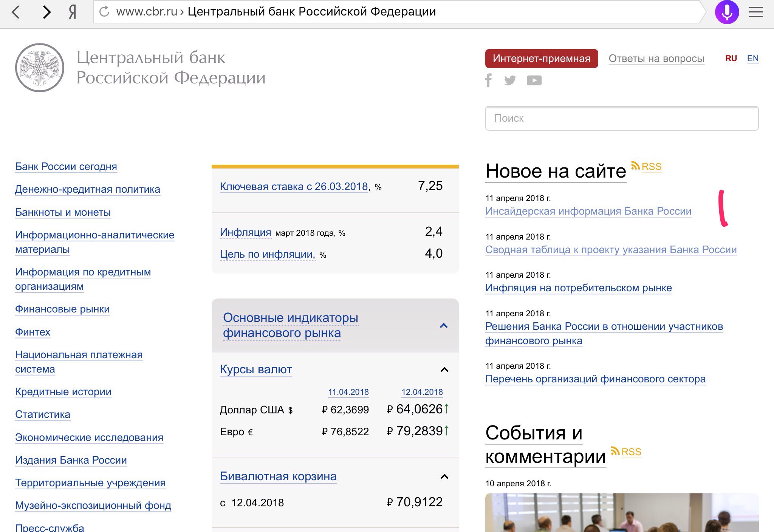This screenshot has height=532, width=774.
Task: Go forward with the browser forward arrow
Action: pos(46,12)
